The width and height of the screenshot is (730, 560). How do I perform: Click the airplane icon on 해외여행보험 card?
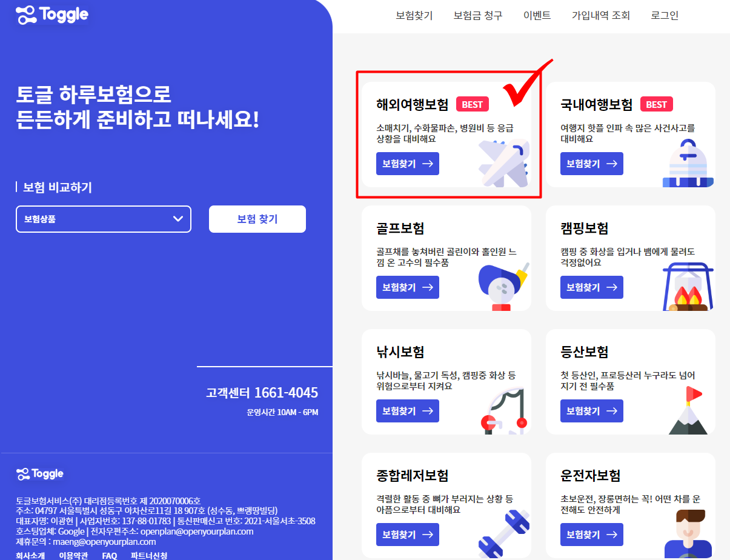click(x=504, y=162)
